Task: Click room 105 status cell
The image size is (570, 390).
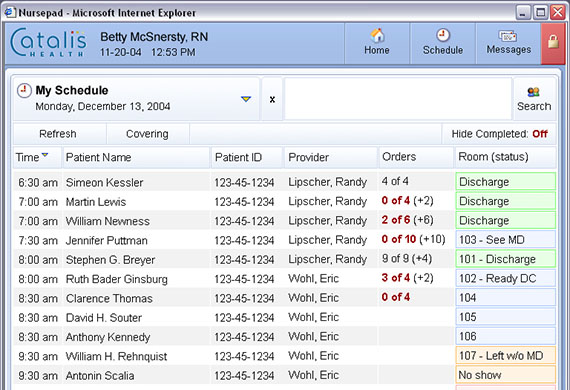Action: 506,317
